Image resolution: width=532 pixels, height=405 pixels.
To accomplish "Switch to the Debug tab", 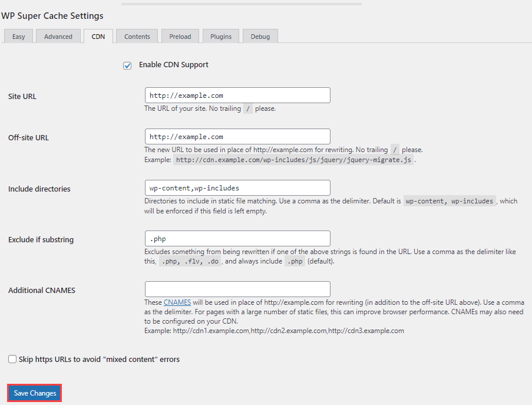I will [260, 36].
